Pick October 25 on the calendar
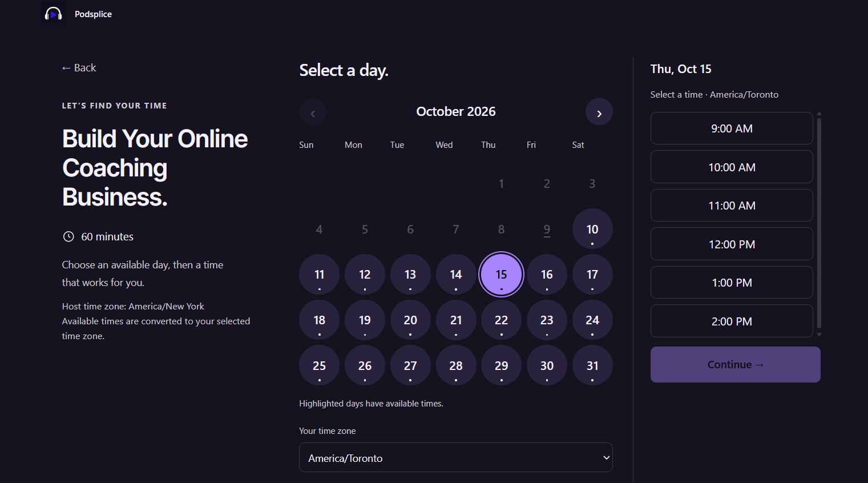Screen dimensions: 868x483 click(320, 365)
